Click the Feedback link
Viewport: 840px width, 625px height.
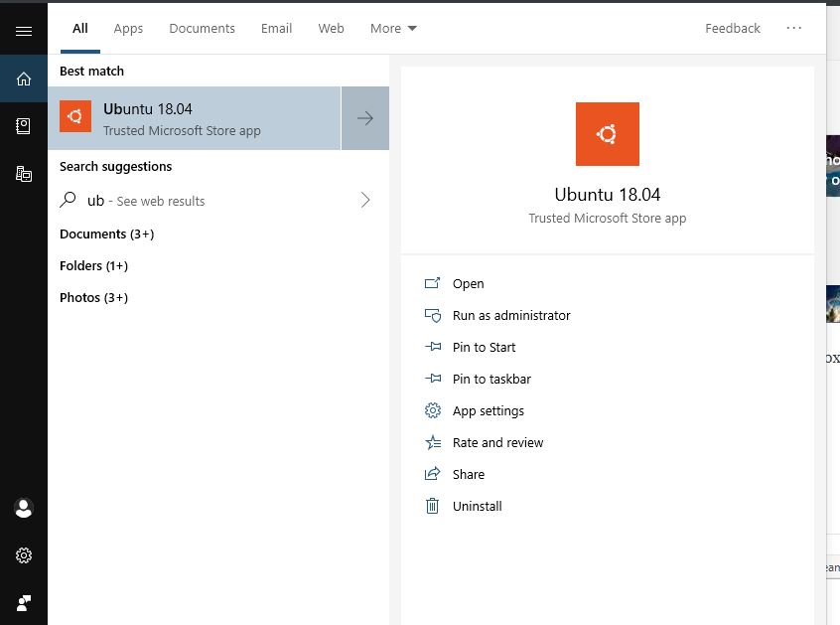tap(733, 28)
